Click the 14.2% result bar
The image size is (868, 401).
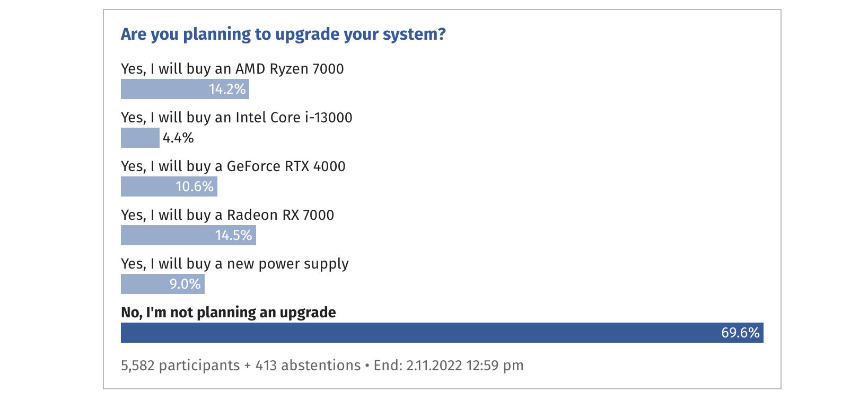(x=185, y=89)
